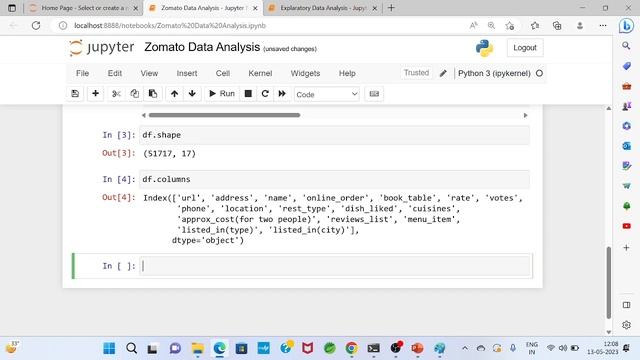This screenshot has width=640, height=360.
Task: Click the Trusted notebook indicator
Action: click(x=416, y=73)
